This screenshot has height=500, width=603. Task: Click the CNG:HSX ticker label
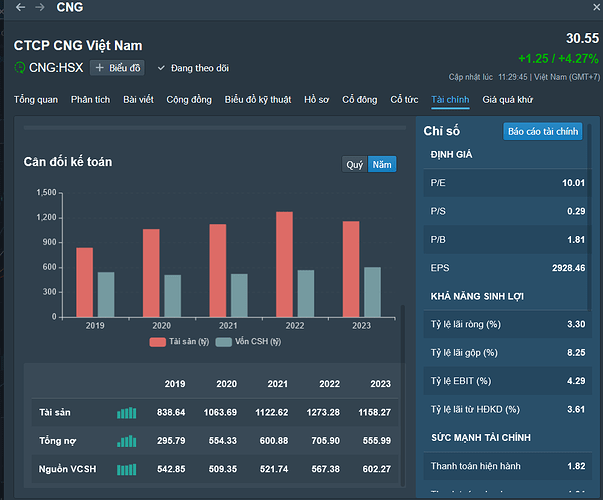56,68
